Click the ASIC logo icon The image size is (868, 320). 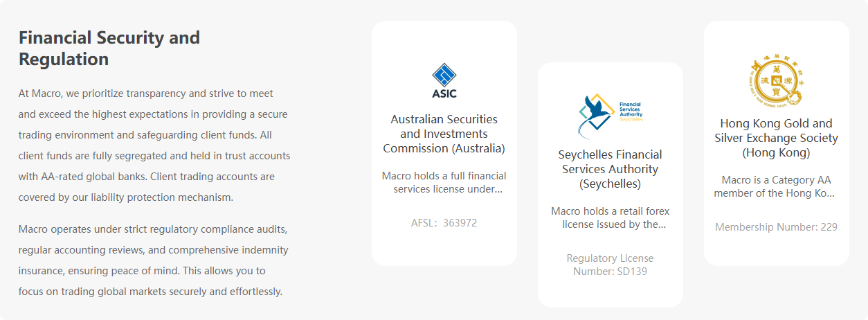(x=444, y=81)
